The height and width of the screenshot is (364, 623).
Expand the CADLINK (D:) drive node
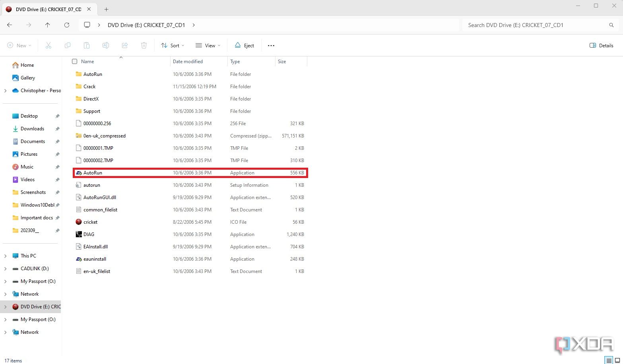[5, 269]
